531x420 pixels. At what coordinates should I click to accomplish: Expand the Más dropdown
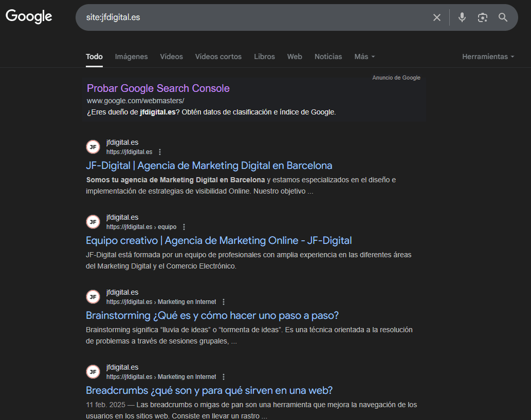pyautogui.click(x=364, y=56)
